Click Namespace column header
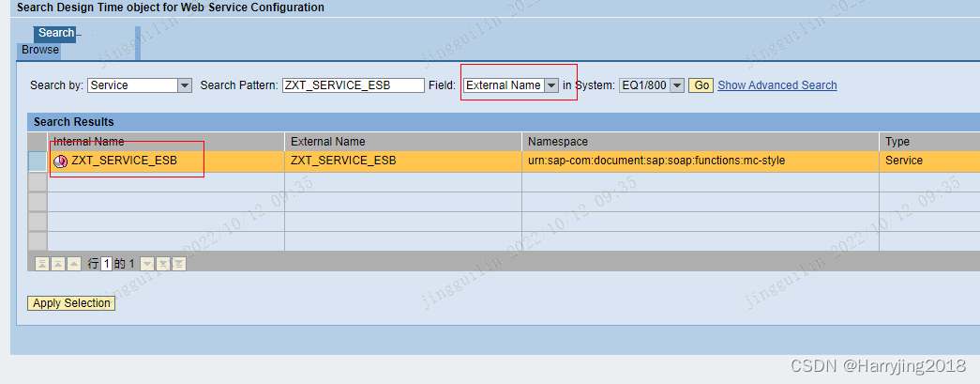Screen dimensions: 980x384 [x=701, y=142]
